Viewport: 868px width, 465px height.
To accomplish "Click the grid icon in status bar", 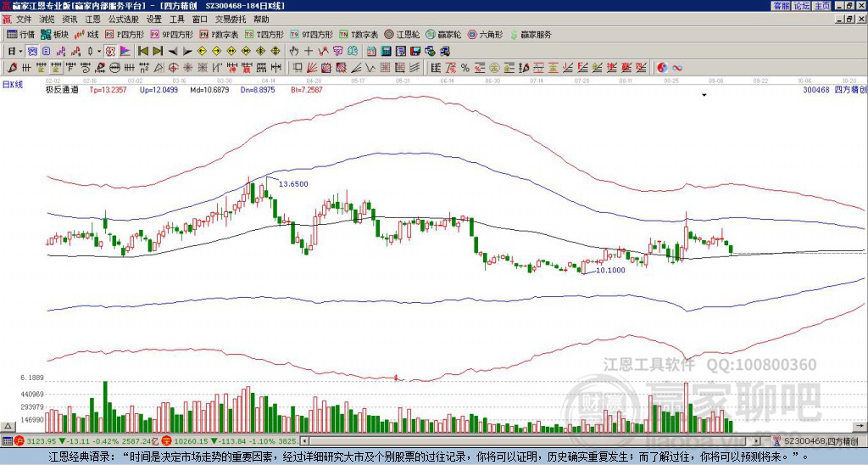I will tap(7, 441).
